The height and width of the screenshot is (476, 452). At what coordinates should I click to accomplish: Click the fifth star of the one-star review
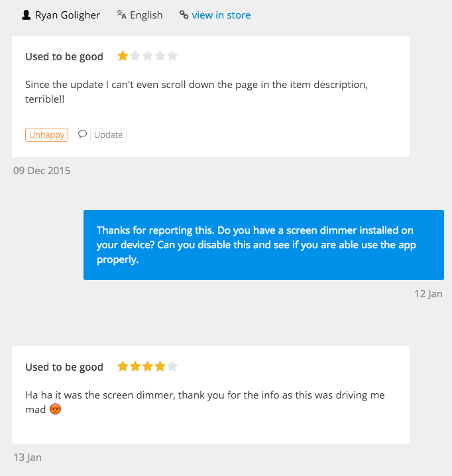pyautogui.click(x=172, y=56)
